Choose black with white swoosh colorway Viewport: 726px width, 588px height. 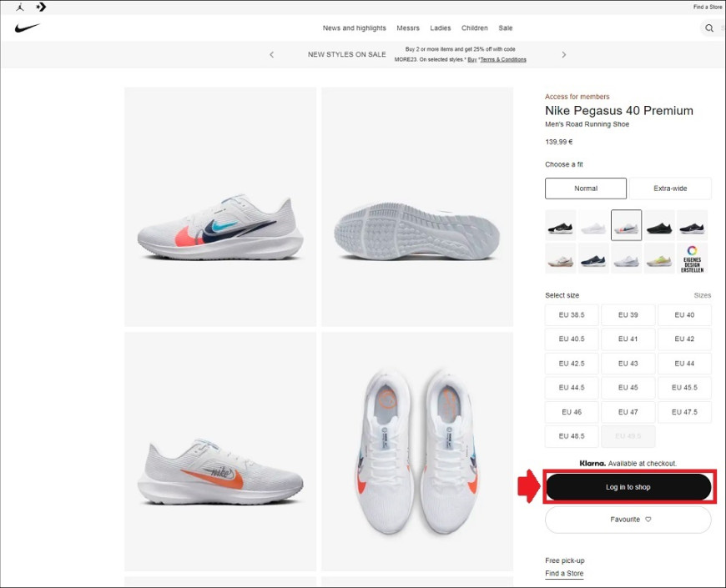pyautogui.click(x=560, y=225)
